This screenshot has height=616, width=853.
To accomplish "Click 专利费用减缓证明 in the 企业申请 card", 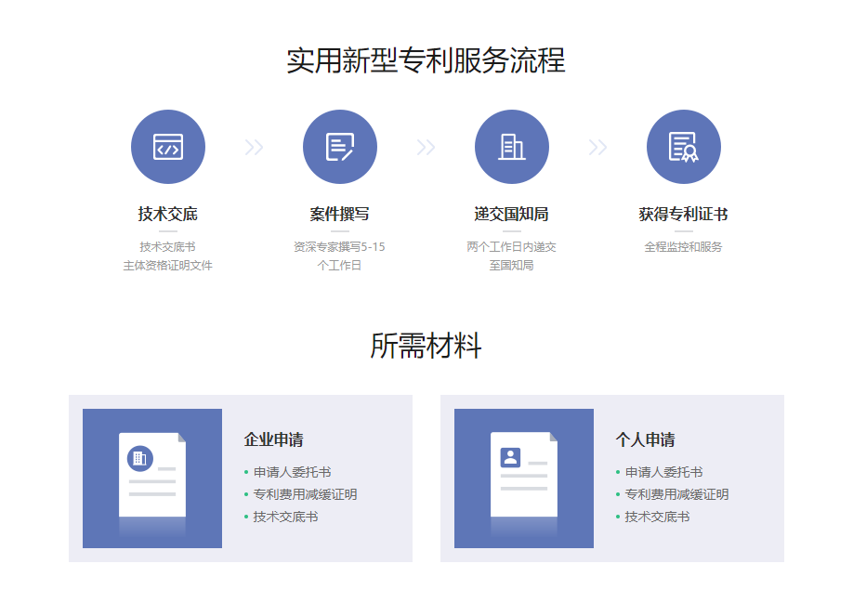I will (x=305, y=494).
